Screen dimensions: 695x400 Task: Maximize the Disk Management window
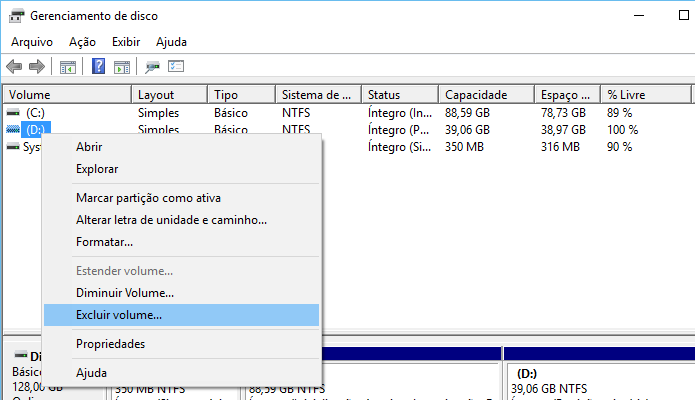(x=683, y=16)
